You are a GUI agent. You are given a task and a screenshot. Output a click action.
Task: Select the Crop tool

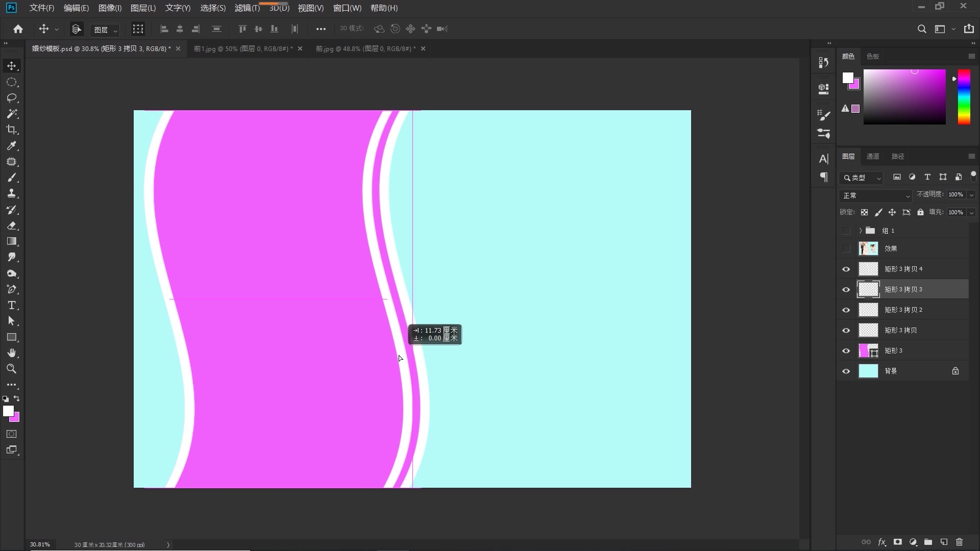tap(12, 130)
